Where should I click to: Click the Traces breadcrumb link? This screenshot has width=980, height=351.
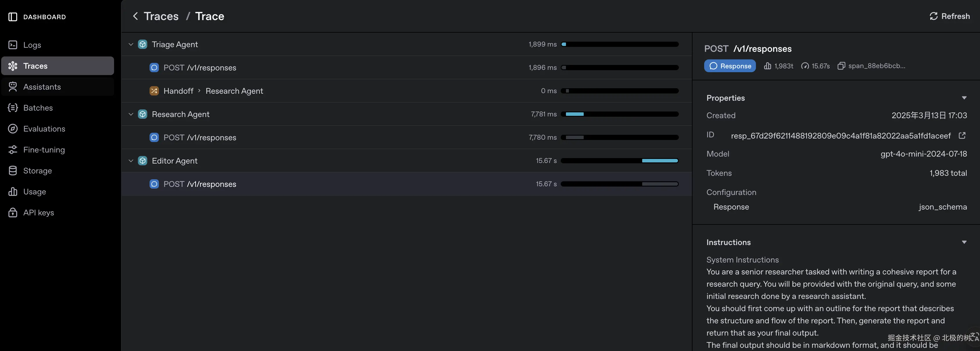(x=161, y=16)
